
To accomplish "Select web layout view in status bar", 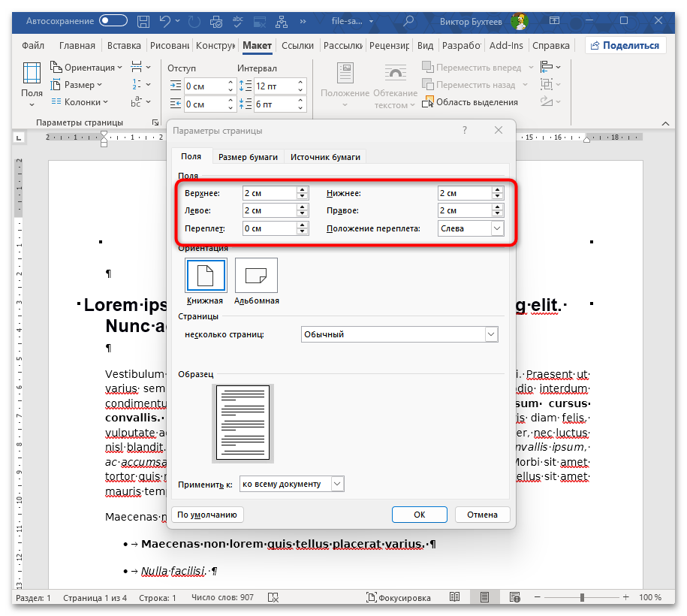I will pyautogui.click(x=514, y=597).
